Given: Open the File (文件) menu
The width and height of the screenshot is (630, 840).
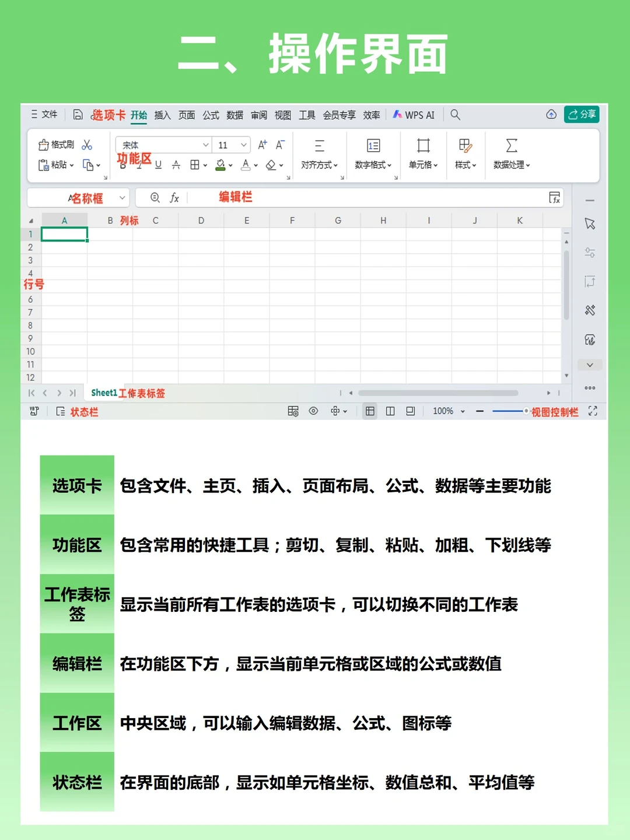Looking at the screenshot, I should tap(44, 114).
